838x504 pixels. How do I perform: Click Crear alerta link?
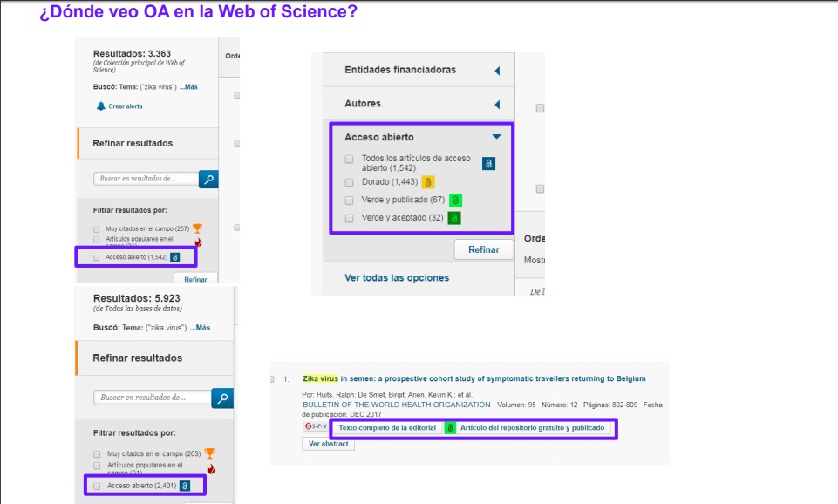(x=126, y=106)
